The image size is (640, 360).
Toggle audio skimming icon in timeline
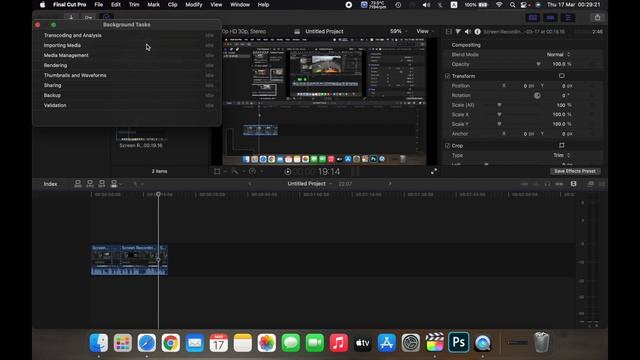[x=536, y=184]
